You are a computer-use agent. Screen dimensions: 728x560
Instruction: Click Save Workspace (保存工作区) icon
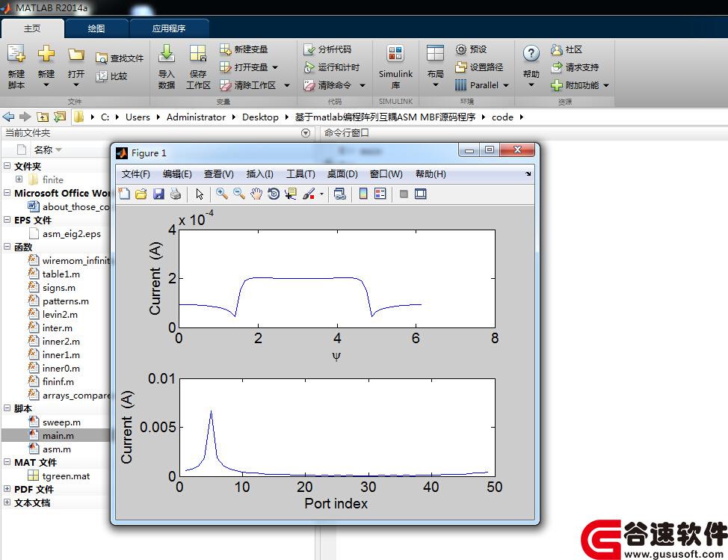tap(198, 54)
